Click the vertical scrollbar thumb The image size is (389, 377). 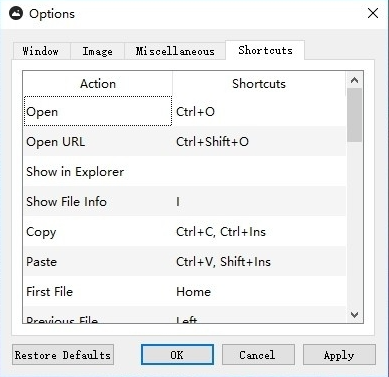click(x=354, y=115)
